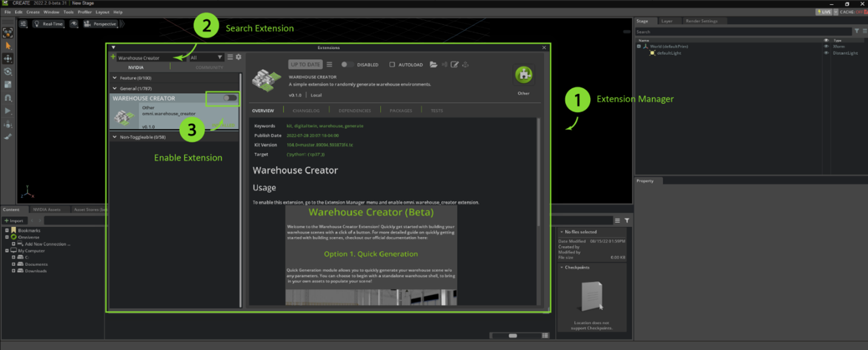Enable the Warehouse Creator list toggle
The width and height of the screenshot is (868, 350).
click(230, 98)
